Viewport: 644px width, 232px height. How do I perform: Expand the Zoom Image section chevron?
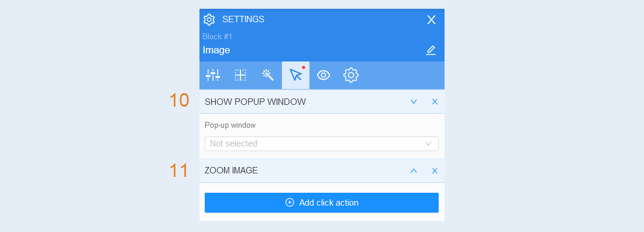click(414, 170)
